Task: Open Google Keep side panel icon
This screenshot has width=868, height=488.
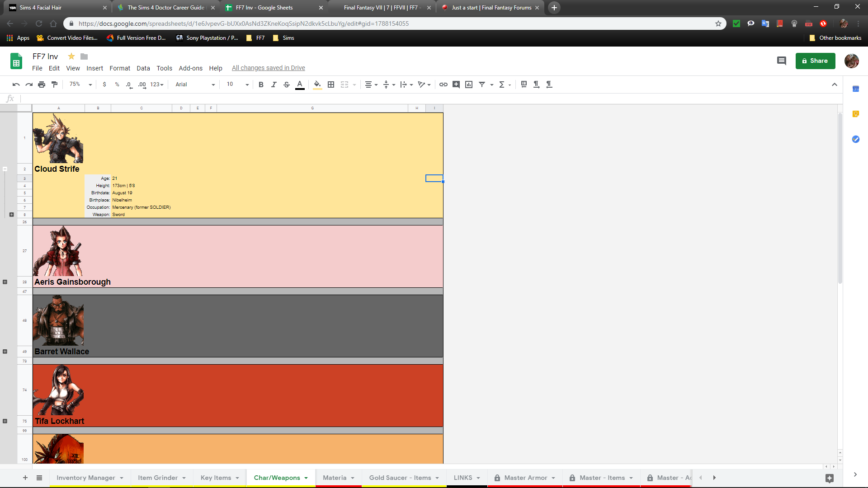Action: (x=856, y=114)
